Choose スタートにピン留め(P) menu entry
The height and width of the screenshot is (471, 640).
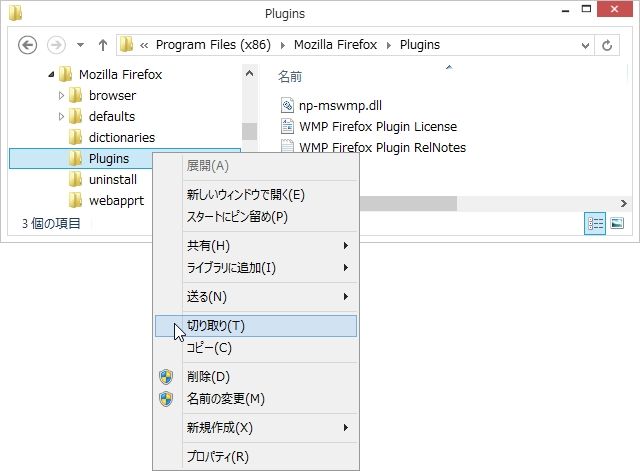click(256, 217)
